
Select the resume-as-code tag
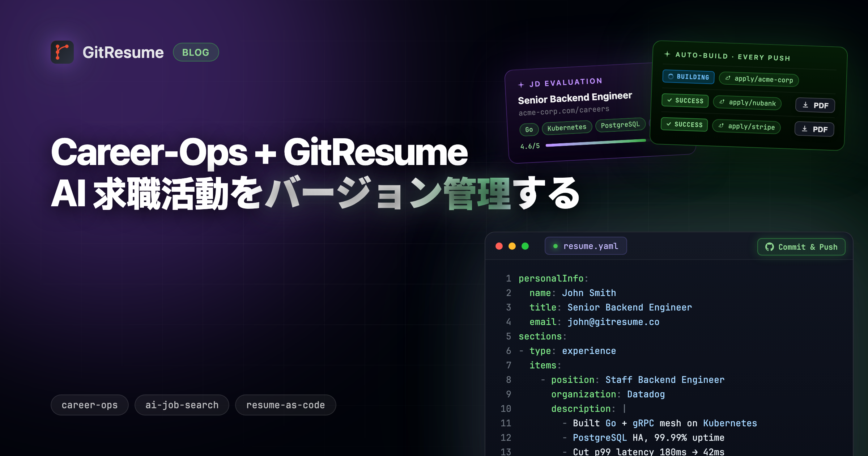pyautogui.click(x=286, y=405)
